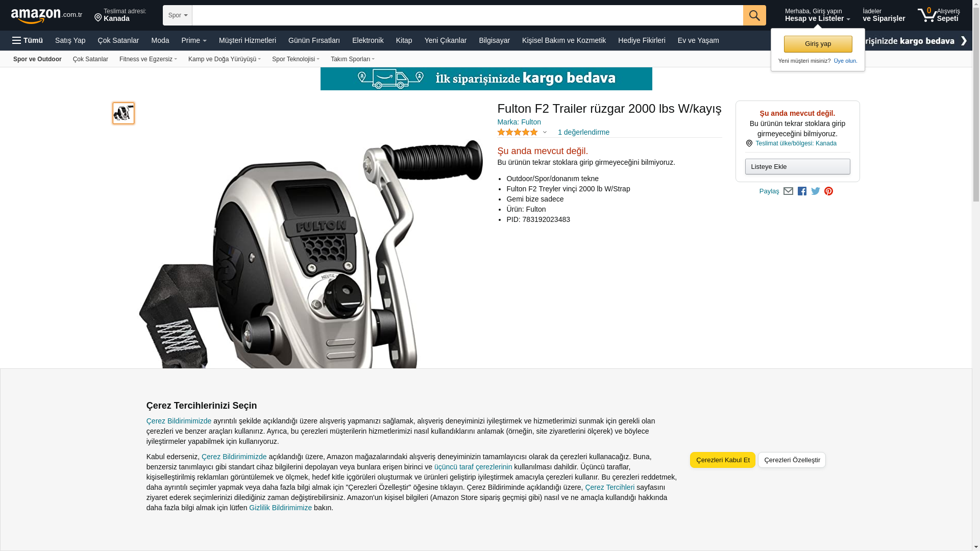Select the winch product thumbnail

124,113
